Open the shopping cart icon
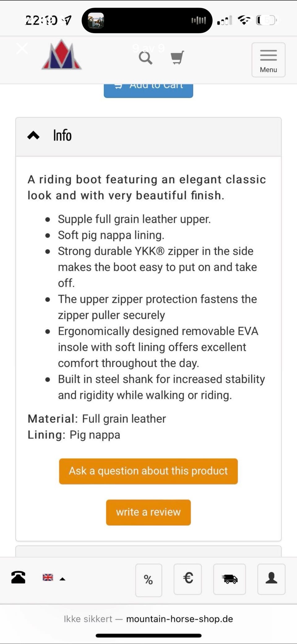297x644 pixels. (x=178, y=57)
